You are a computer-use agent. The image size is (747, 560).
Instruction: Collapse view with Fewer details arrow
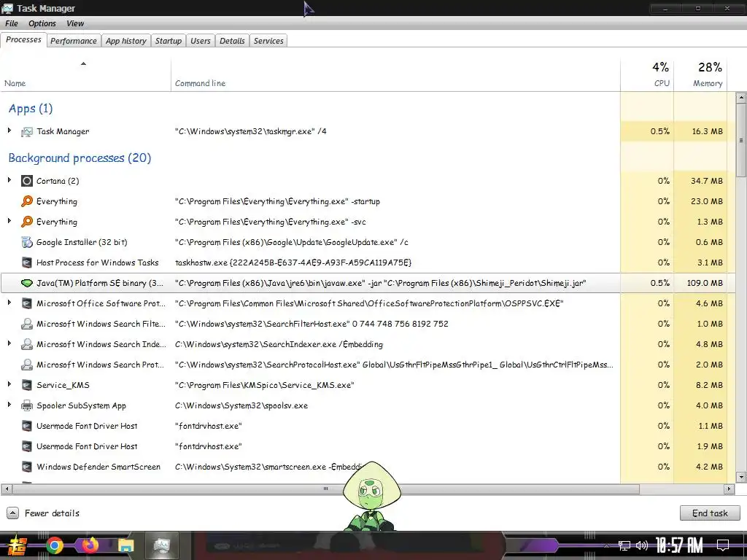point(13,513)
